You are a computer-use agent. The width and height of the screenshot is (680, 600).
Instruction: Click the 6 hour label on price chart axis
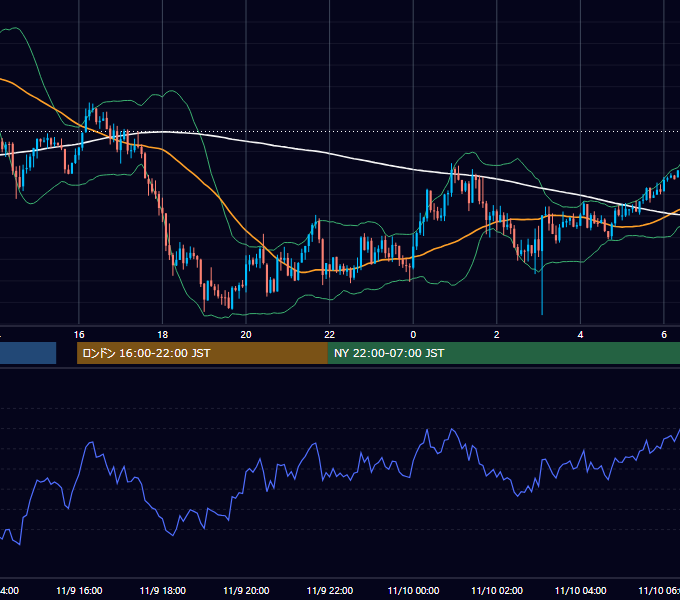pos(664,335)
